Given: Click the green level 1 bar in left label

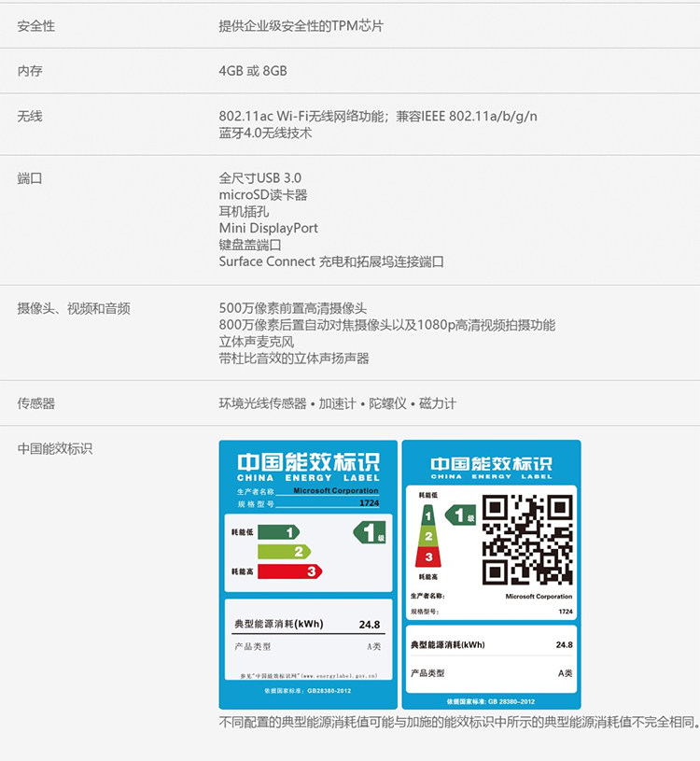Looking at the screenshot, I should coord(278,532).
